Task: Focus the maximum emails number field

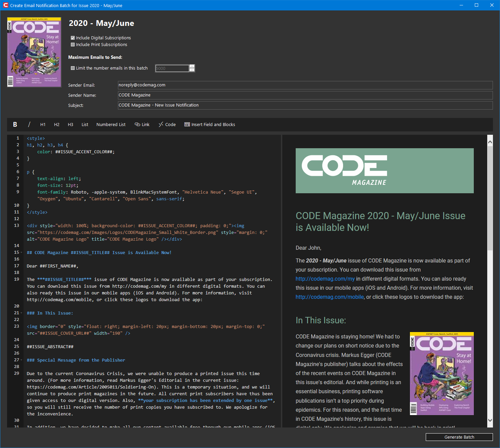Action: (x=172, y=69)
